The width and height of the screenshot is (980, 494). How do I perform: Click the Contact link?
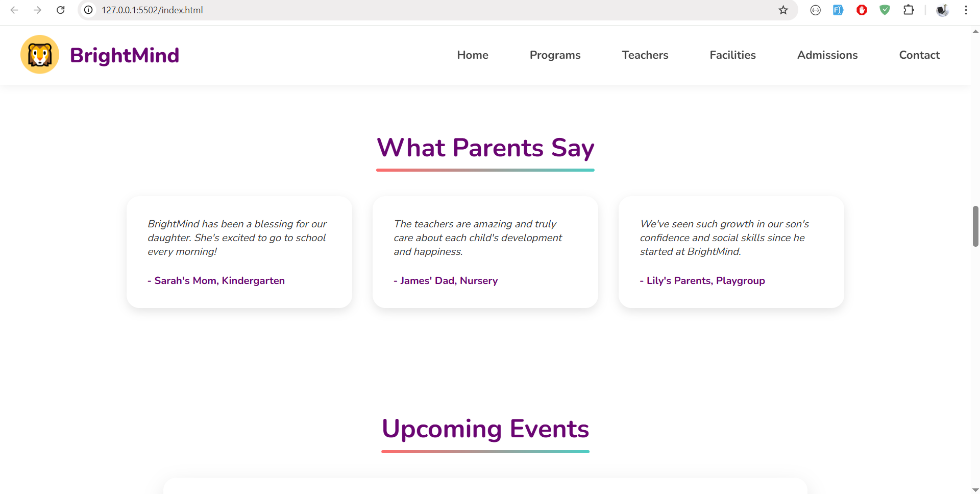[x=919, y=55]
